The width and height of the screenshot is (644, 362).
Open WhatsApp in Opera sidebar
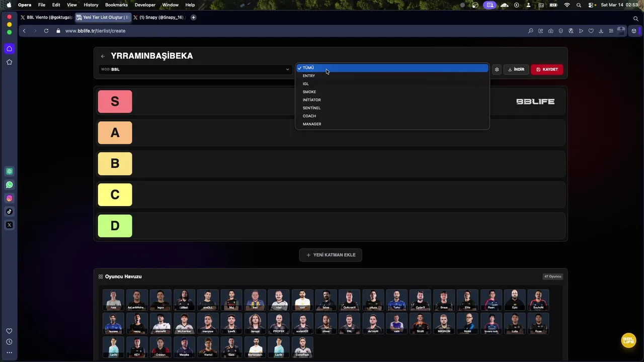click(9, 185)
